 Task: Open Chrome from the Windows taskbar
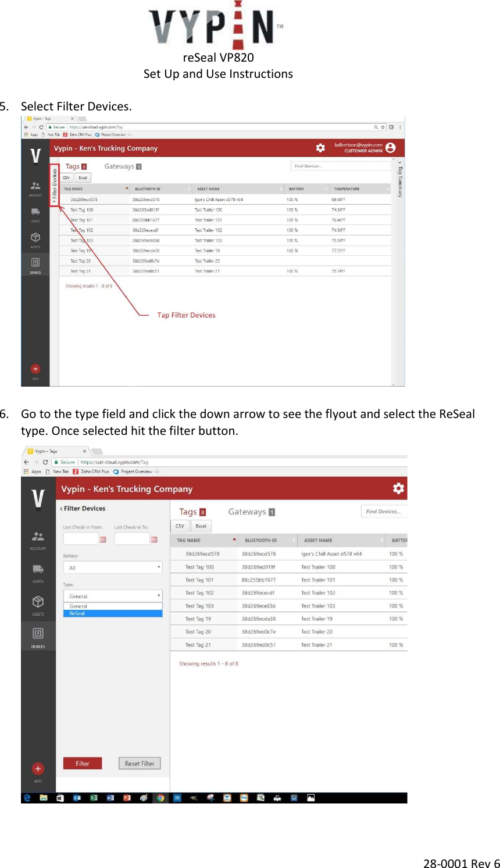pos(160,798)
